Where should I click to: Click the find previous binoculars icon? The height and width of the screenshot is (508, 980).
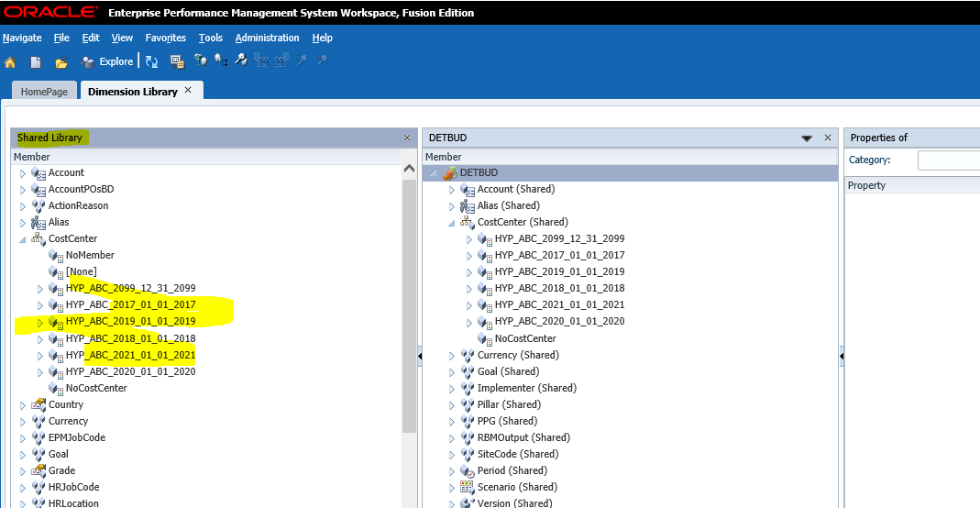[x=261, y=60]
